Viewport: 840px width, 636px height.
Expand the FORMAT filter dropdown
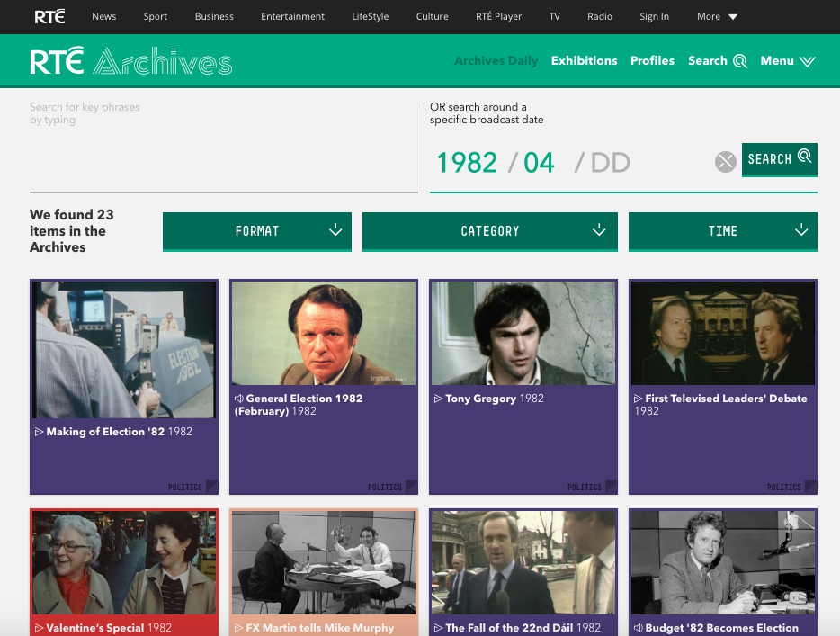[x=257, y=231]
